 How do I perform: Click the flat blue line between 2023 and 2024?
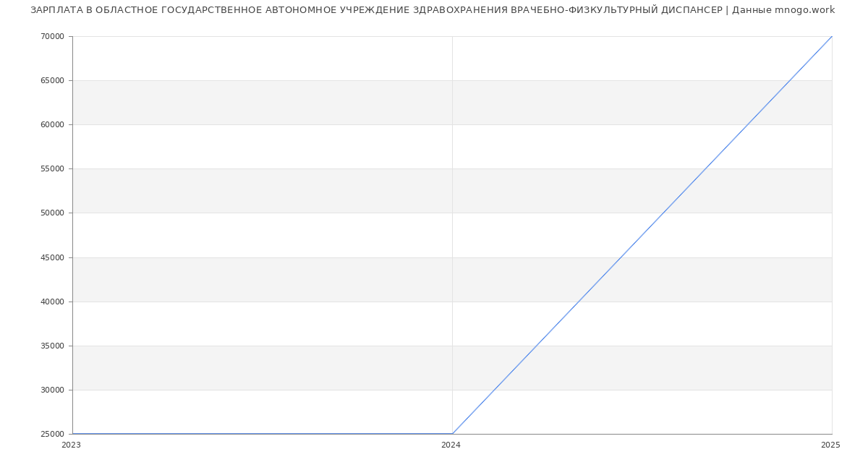tap(262, 434)
